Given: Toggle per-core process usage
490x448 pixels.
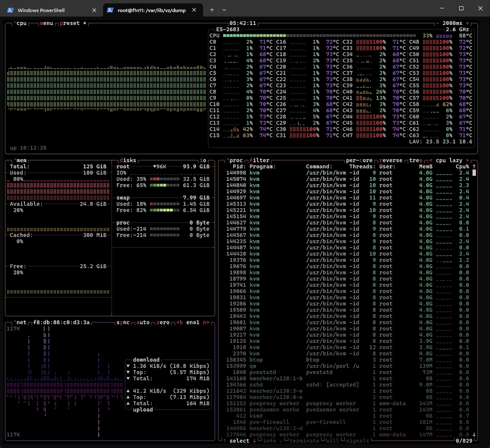Looking at the screenshot, I should pos(359,161).
